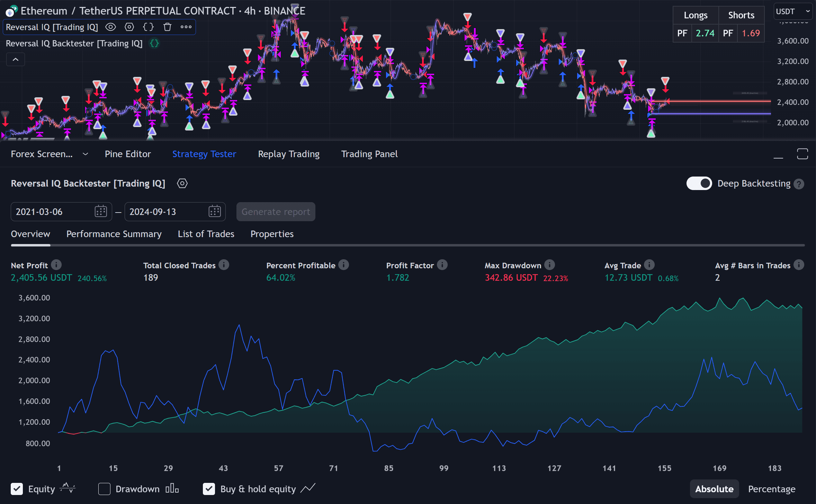Toggle visibility eye of Reversal IQ indicator

[x=110, y=27]
